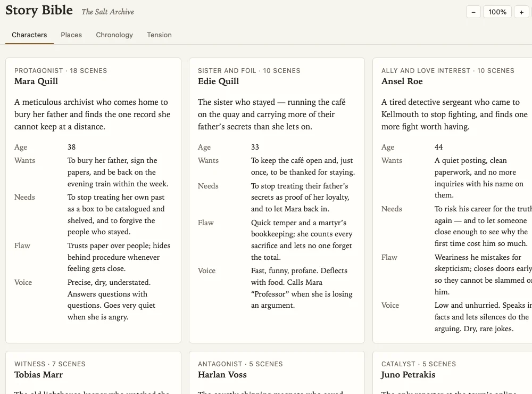
Task: Click the Catalyst · 5 Scenes label
Action: pos(419,364)
